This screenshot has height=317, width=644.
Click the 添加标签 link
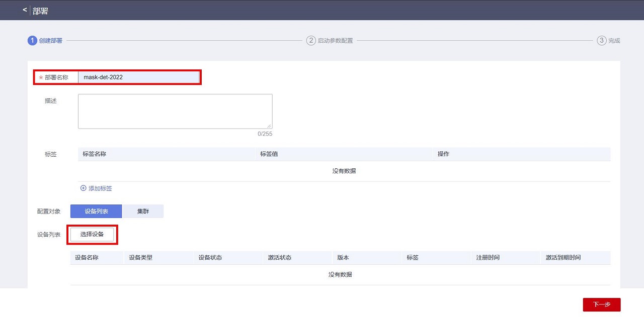(x=100, y=188)
